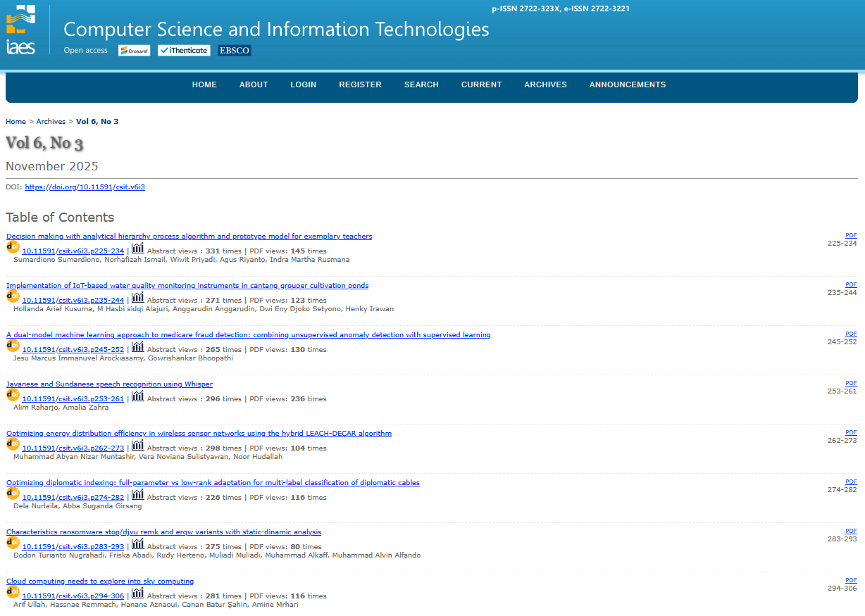Open article on IoT-based water quality monitoring
Screen dimensions: 865x616
click(187, 286)
